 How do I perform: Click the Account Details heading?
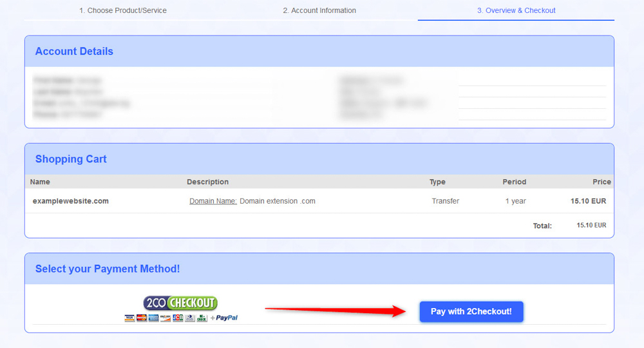[74, 51]
